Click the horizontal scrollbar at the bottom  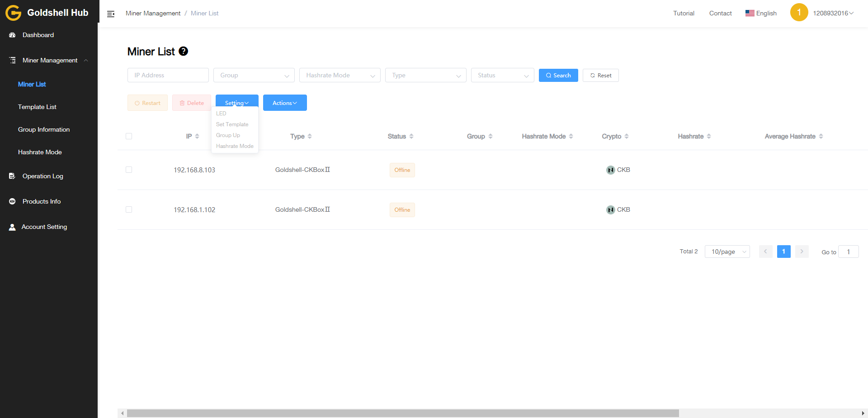[x=402, y=413]
